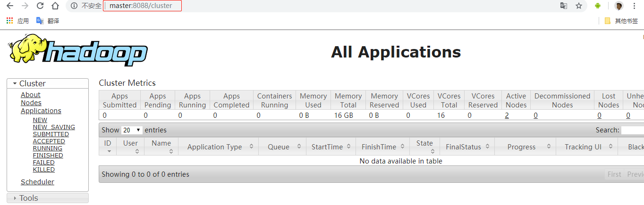Sort table by Queue column
The height and width of the screenshot is (205, 644).
(x=282, y=147)
